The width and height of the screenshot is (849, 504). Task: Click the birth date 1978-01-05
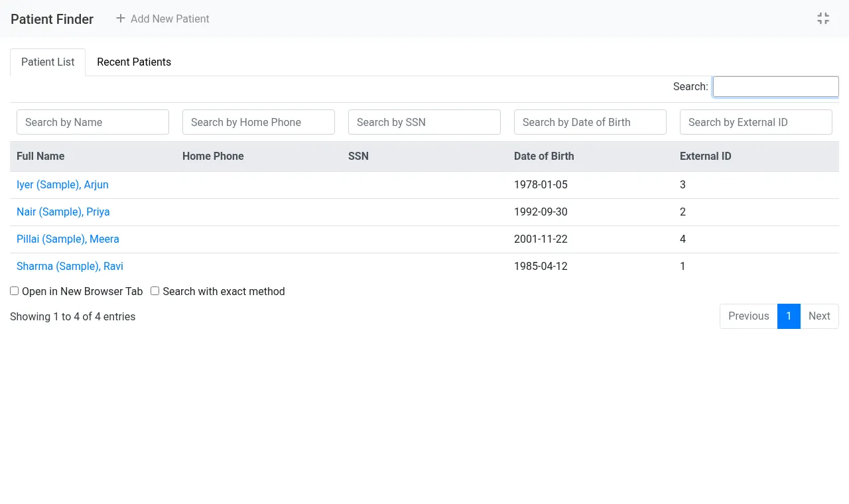coord(541,185)
